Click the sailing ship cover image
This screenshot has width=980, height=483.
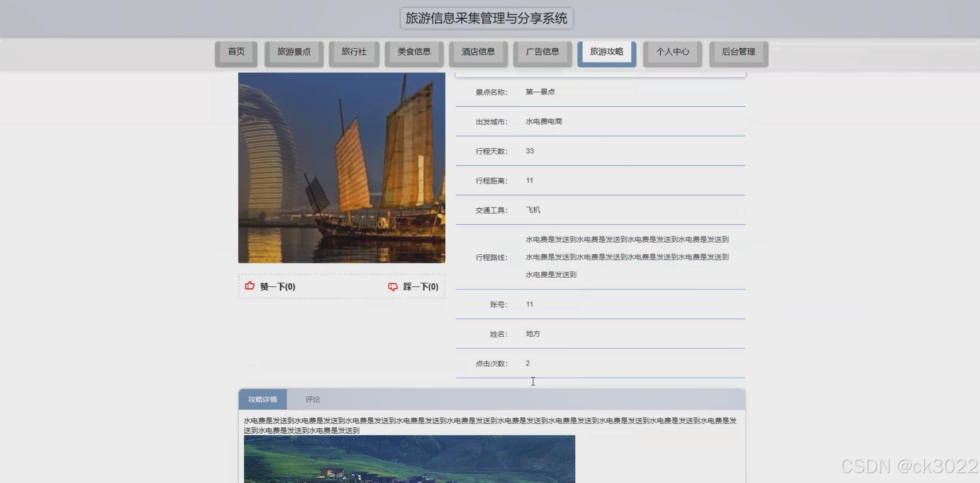342,168
